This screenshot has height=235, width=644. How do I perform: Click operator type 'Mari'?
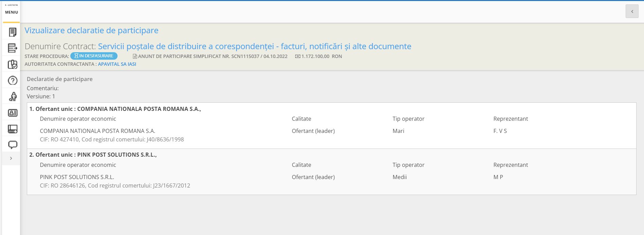[x=398, y=131]
